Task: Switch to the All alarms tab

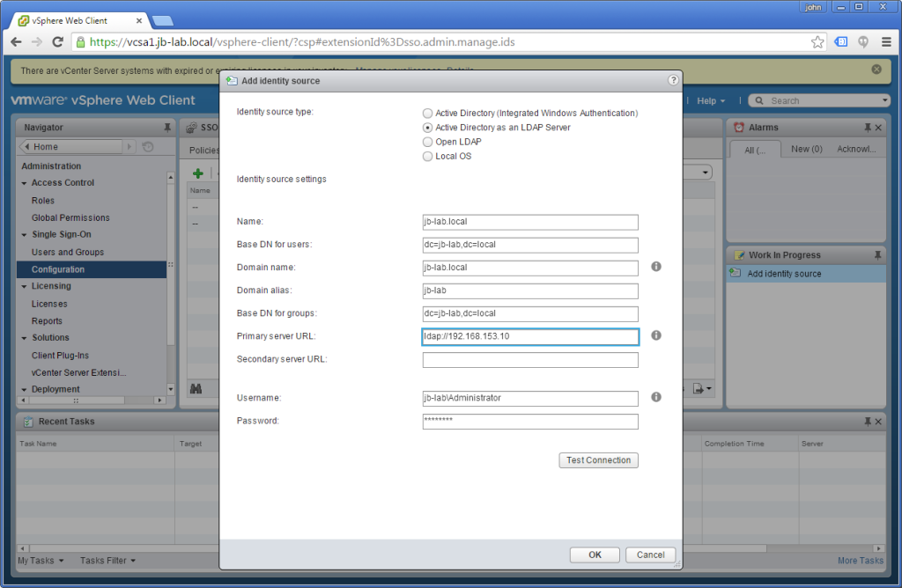Action: coord(755,150)
